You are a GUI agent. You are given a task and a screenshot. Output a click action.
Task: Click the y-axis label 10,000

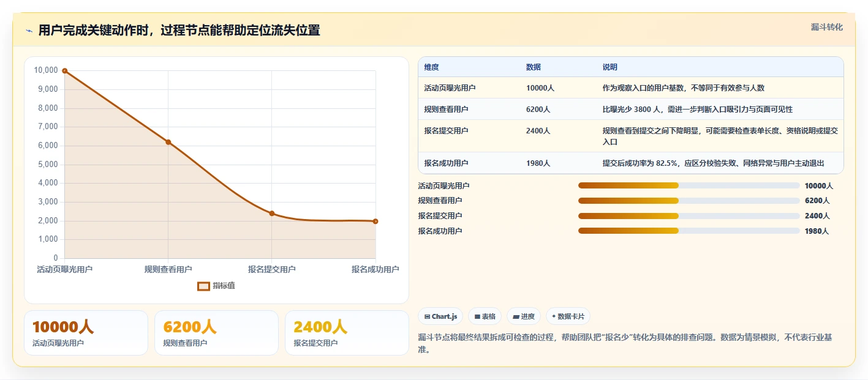click(x=46, y=71)
